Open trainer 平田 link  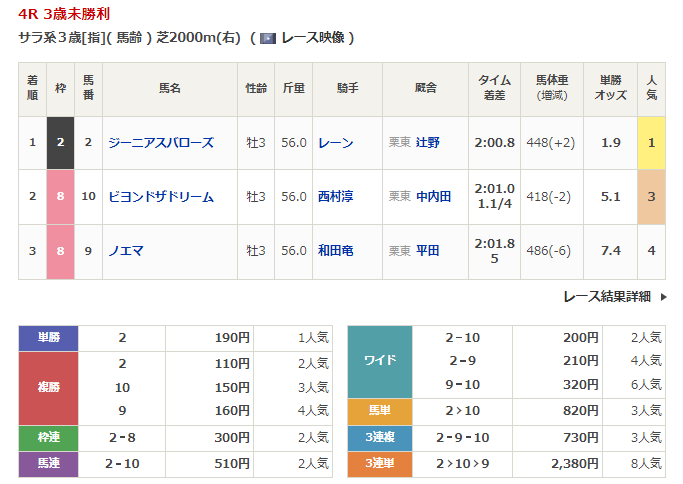[428, 251]
